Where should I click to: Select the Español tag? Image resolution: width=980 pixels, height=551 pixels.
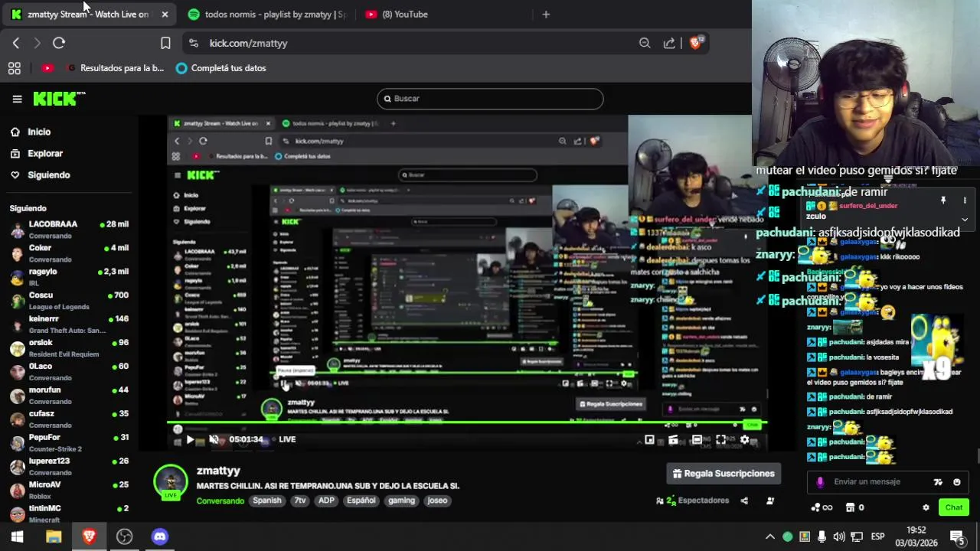click(x=361, y=500)
